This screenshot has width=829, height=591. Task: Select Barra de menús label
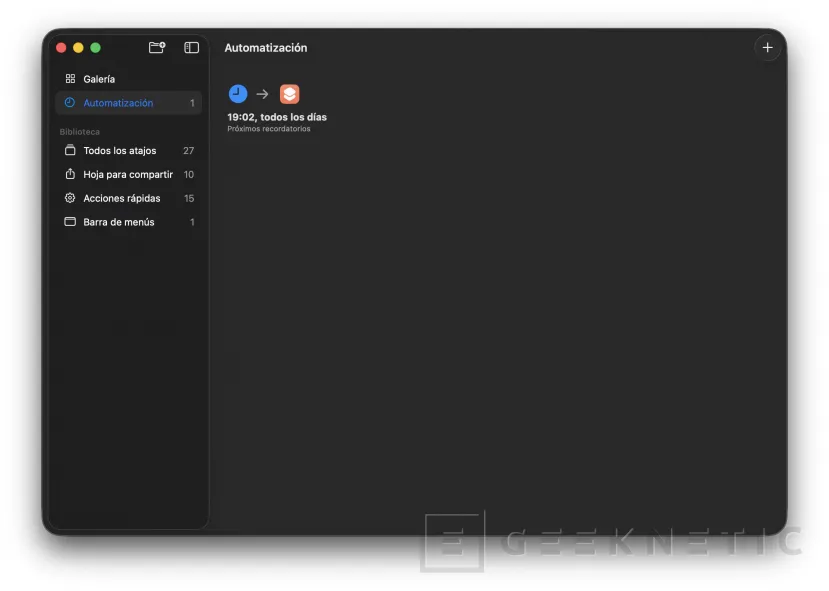[x=119, y=222]
